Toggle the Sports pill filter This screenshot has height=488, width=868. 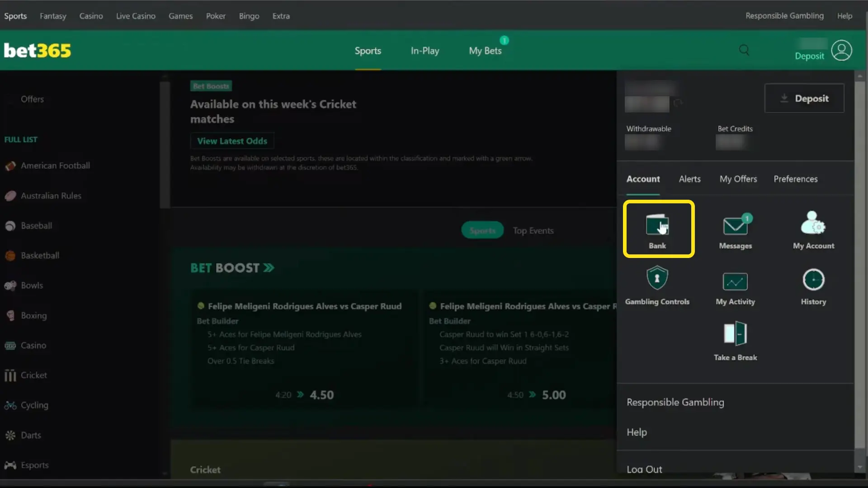click(x=482, y=230)
